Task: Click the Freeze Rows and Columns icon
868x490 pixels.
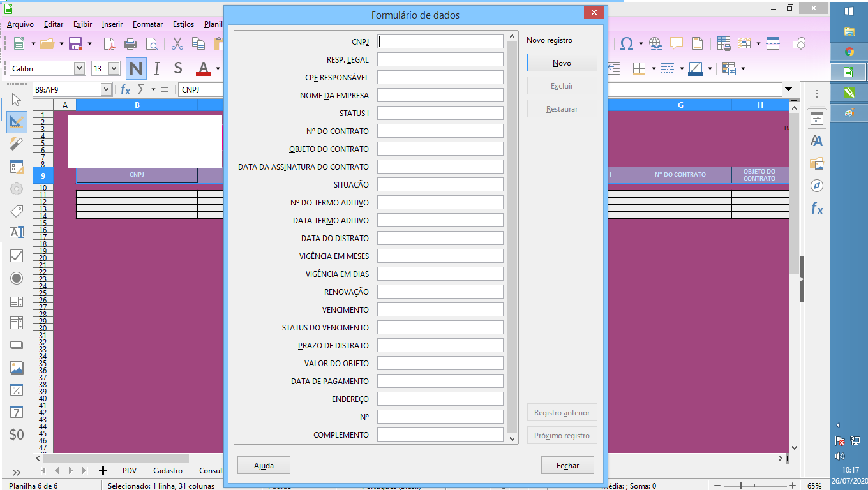Action: point(744,43)
